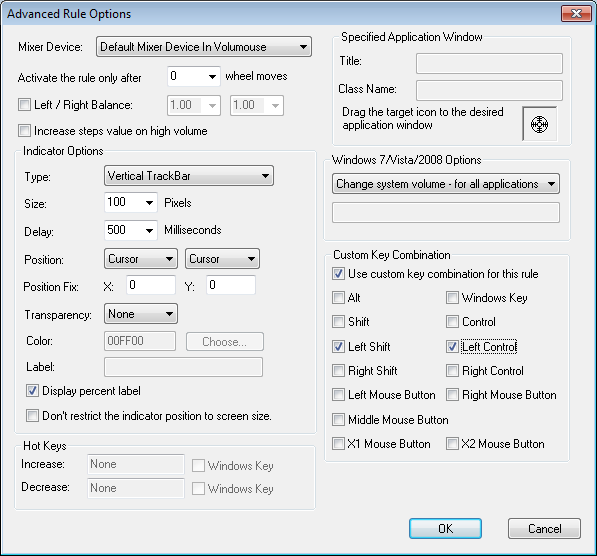Click the OK button
Viewport: 597px width, 556px height.
(445, 529)
